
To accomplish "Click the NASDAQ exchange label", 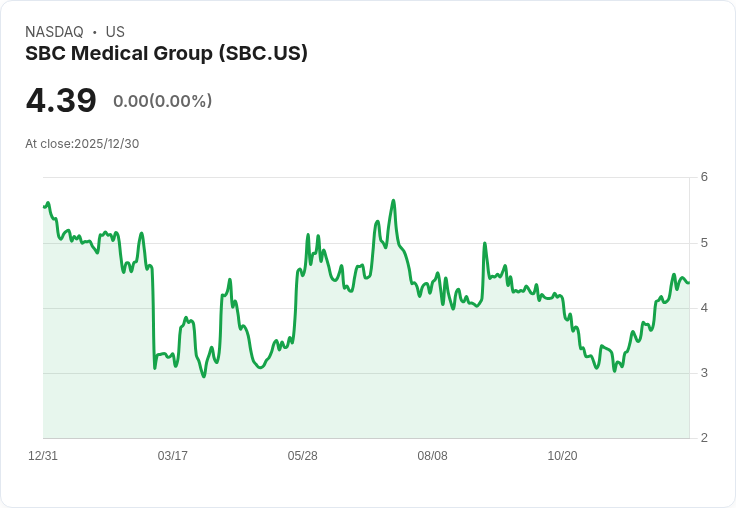I will [54, 32].
